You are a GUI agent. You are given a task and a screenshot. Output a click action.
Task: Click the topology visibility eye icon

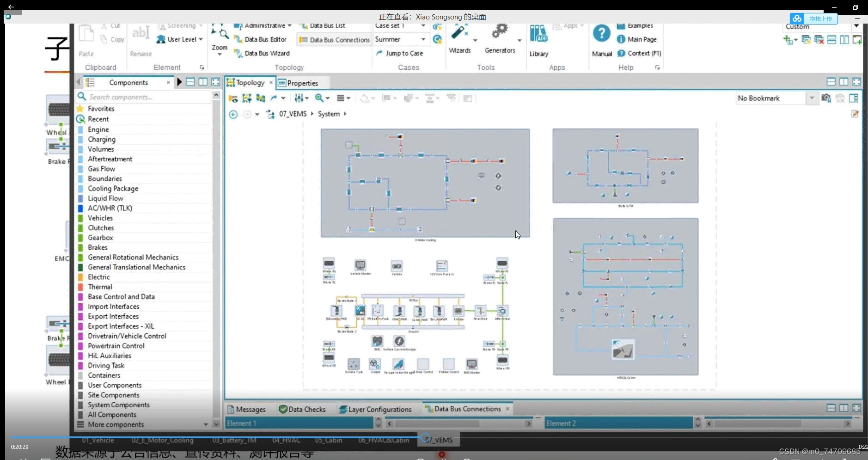tap(233, 98)
